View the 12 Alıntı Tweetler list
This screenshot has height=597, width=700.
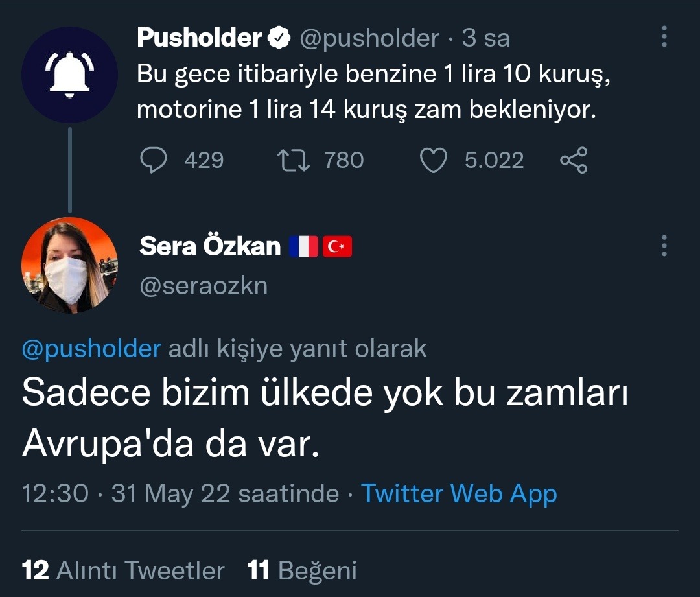(124, 570)
